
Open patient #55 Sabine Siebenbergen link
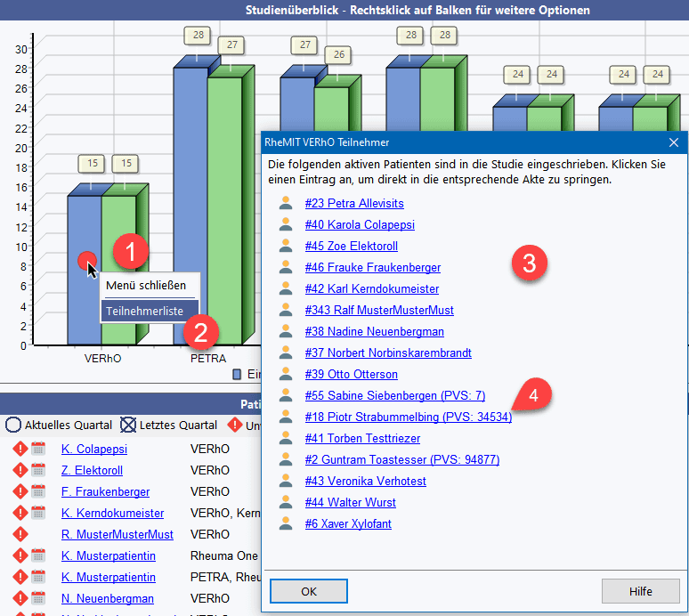tap(394, 396)
